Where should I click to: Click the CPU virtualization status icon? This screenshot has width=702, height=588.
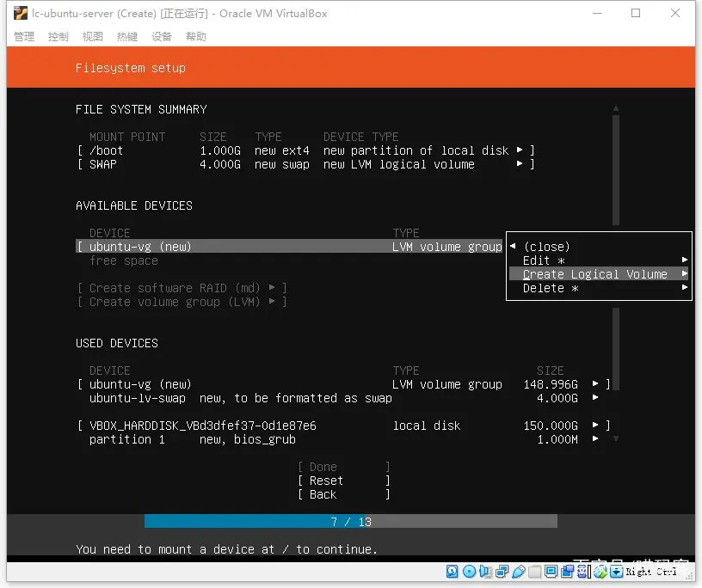pos(583,571)
